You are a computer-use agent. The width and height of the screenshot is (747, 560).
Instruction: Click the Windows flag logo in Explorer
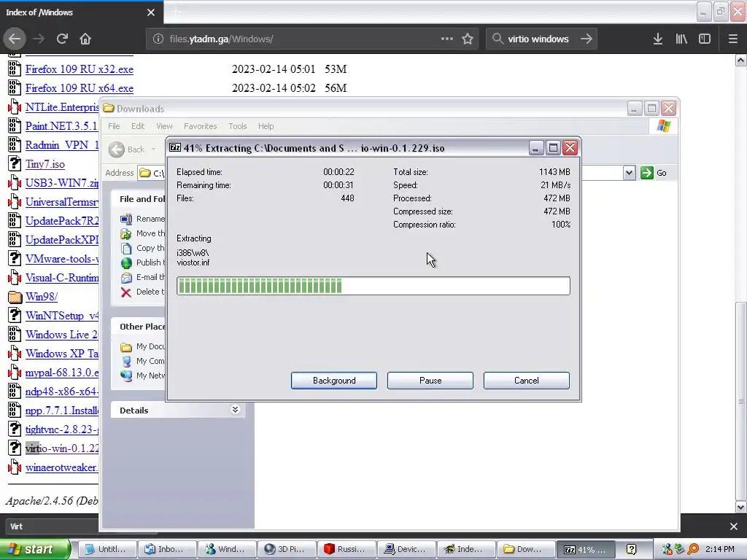pos(664,126)
